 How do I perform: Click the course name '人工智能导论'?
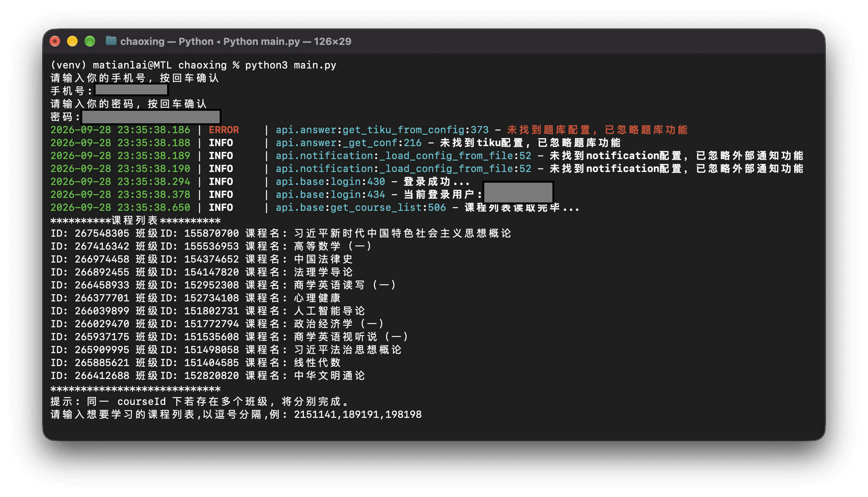tap(330, 311)
